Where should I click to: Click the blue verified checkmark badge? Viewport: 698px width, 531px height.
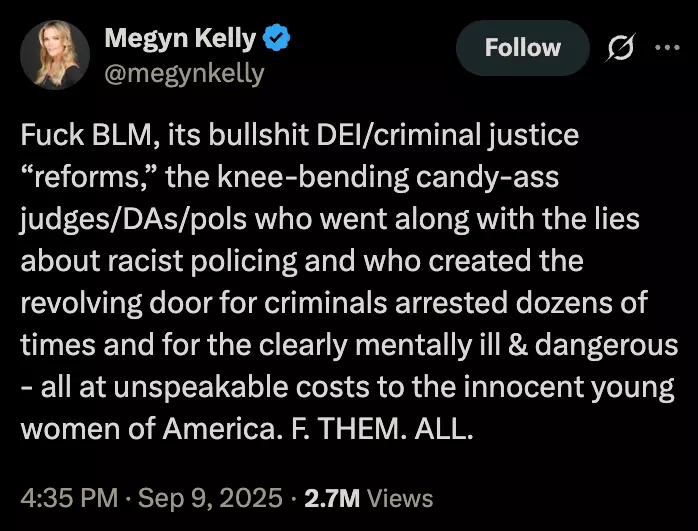(276, 38)
